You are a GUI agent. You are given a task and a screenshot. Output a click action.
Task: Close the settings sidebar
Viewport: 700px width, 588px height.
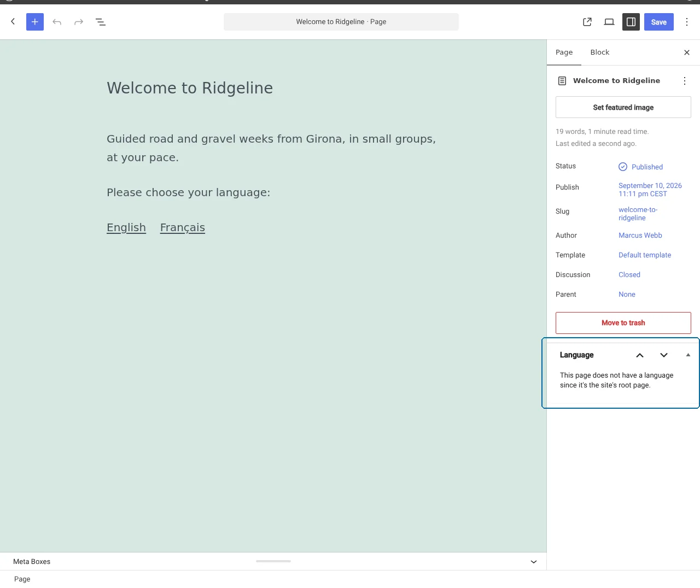point(687,52)
